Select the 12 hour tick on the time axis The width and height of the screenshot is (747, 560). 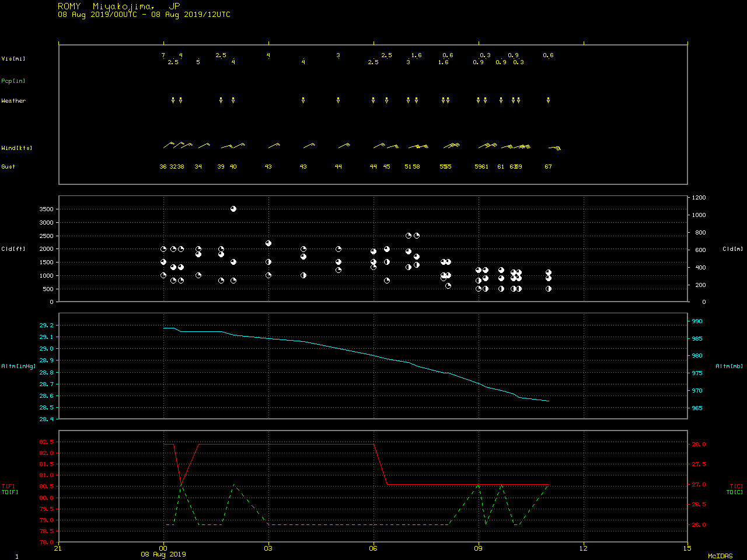[584, 548]
